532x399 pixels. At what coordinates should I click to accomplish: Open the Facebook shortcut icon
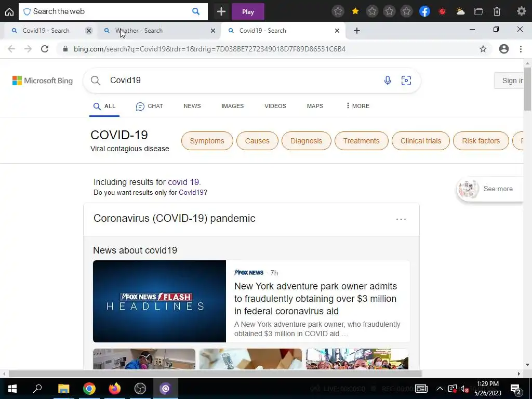click(x=425, y=11)
